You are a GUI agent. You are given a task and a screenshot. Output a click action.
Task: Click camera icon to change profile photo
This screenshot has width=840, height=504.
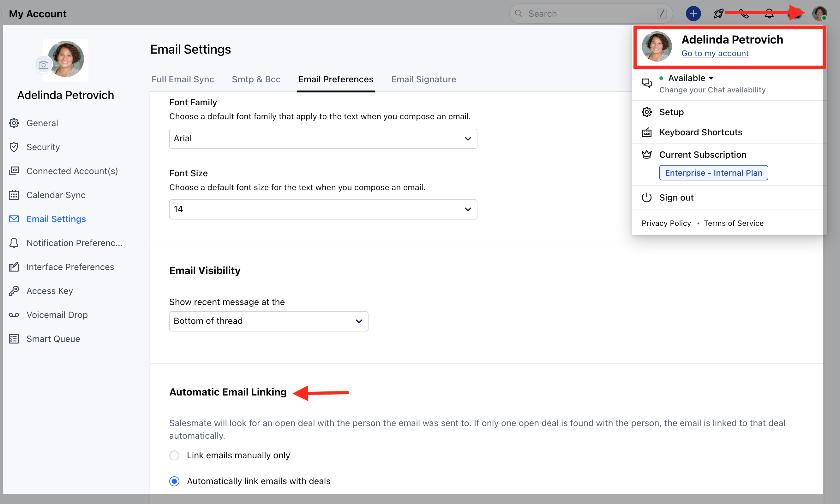[43, 65]
